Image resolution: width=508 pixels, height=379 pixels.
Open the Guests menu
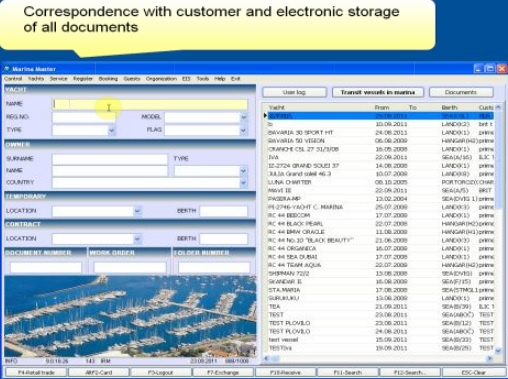point(132,79)
